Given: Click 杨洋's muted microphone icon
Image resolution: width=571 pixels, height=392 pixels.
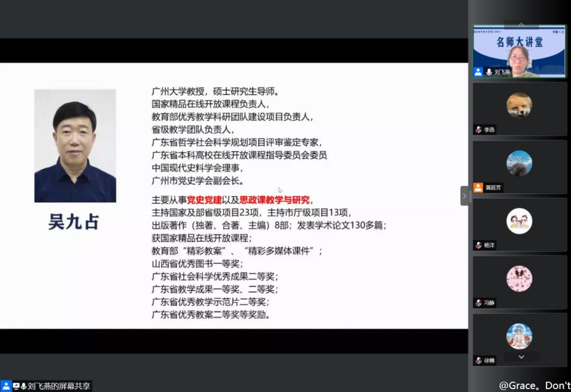Looking at the screenshot, I should (x=478, y=245).
